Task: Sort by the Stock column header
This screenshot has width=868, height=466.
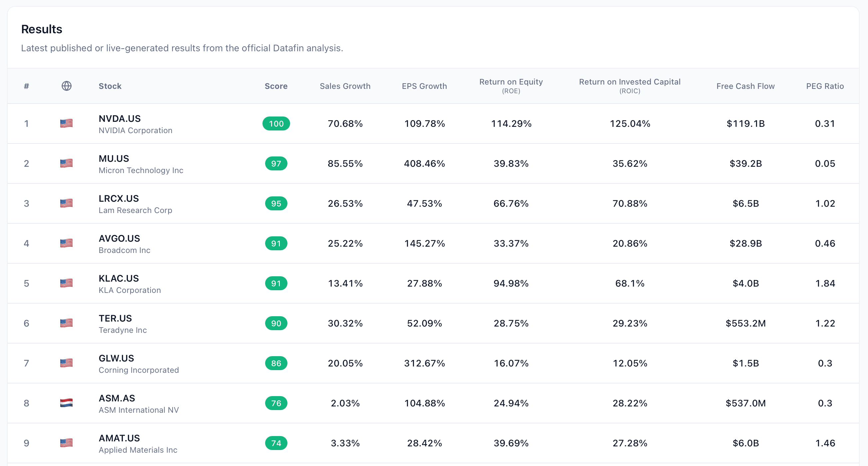Action: point(110,86)
